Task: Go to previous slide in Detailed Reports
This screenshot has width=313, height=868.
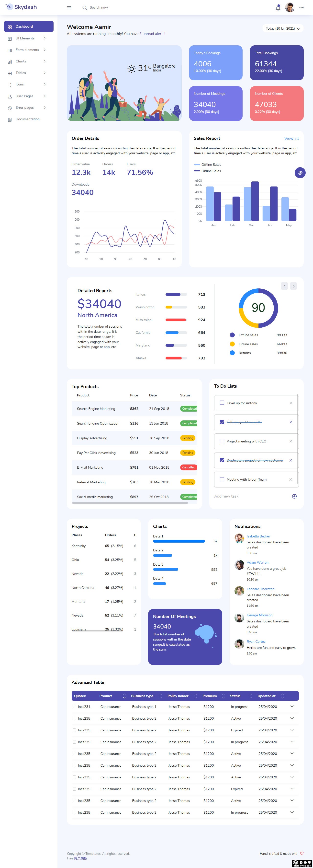Action: [284, 286]
